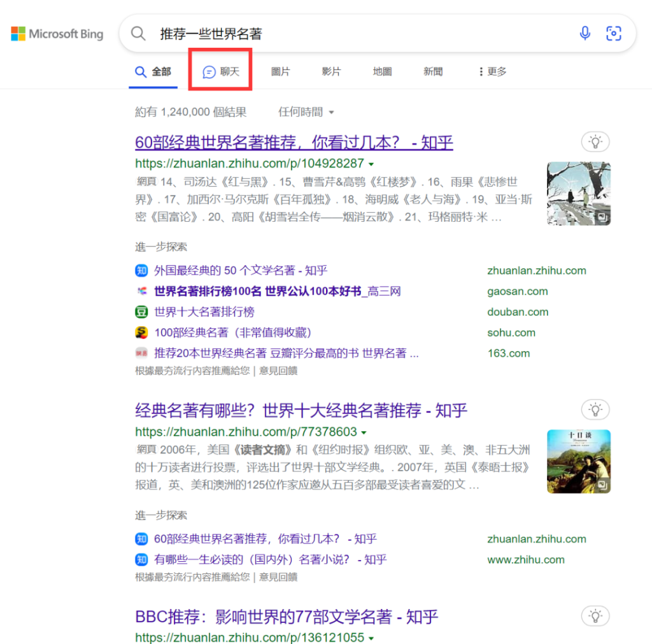Open result 60部经典世界名著推荐，你看过几本？
652x644 pixels.
point(294,143)
